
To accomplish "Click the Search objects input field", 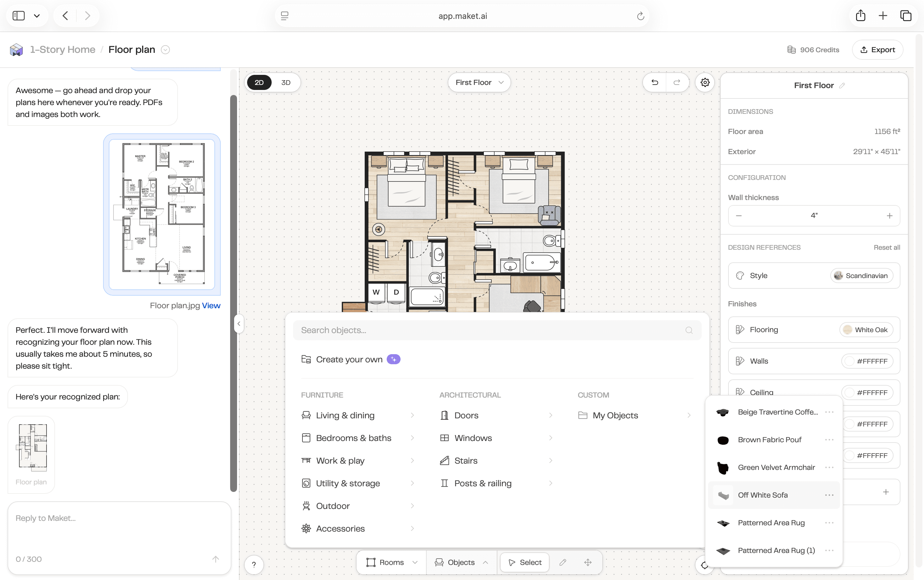I will pos(497,330).
